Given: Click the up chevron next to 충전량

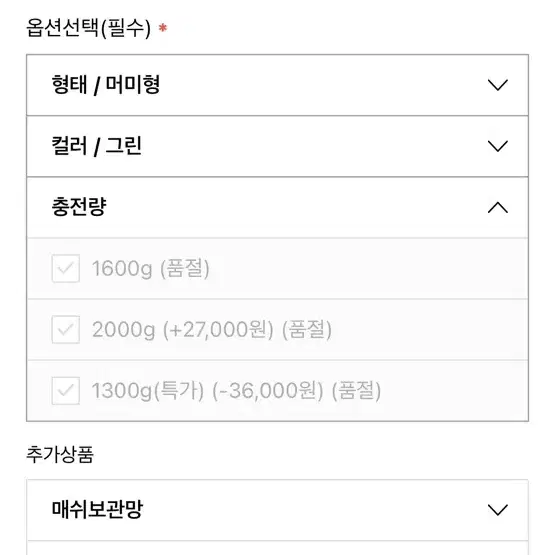Looking at the screenshot, I should point(498,207).
